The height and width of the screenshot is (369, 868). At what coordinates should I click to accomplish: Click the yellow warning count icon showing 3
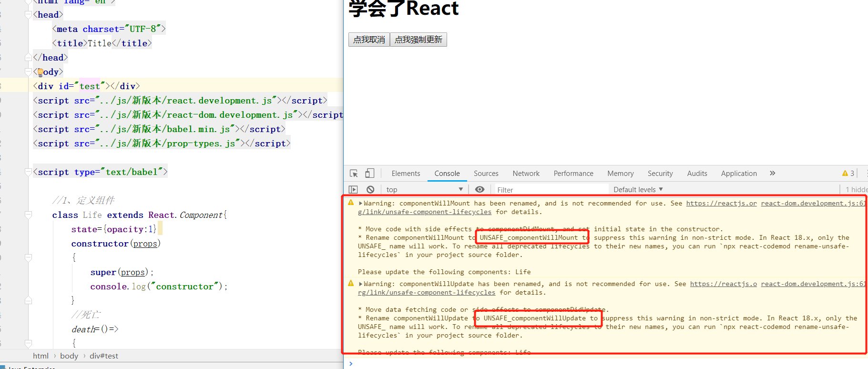pos(848,174)
